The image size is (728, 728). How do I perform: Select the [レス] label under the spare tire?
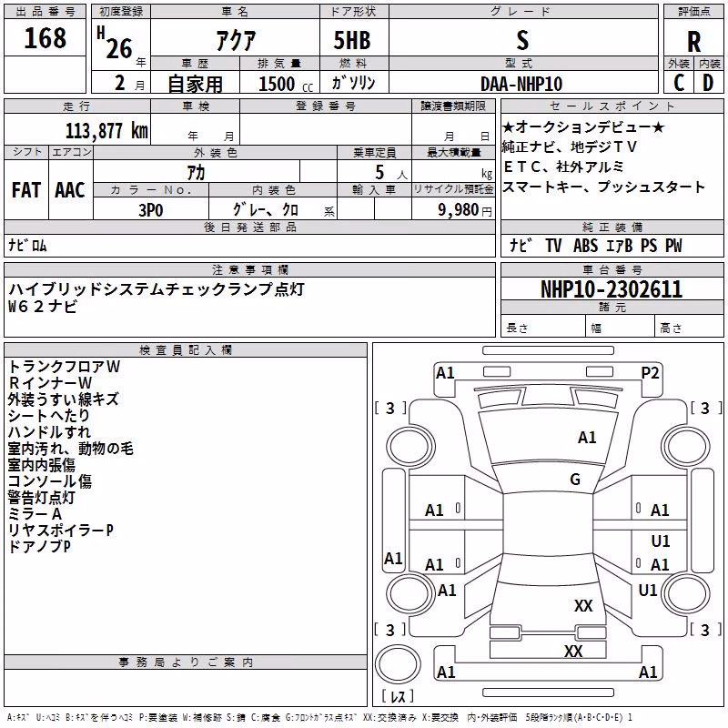[398, 696]
